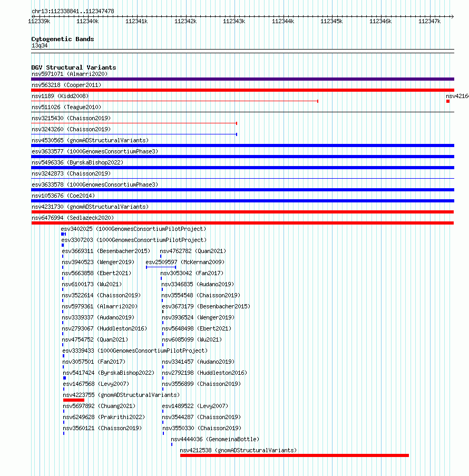Click the 13q34 cytogenetic band label

[40, 46]
